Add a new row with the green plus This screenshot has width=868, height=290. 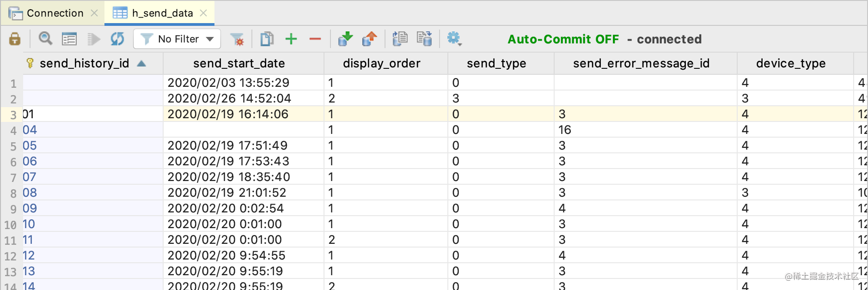(291, 39)
